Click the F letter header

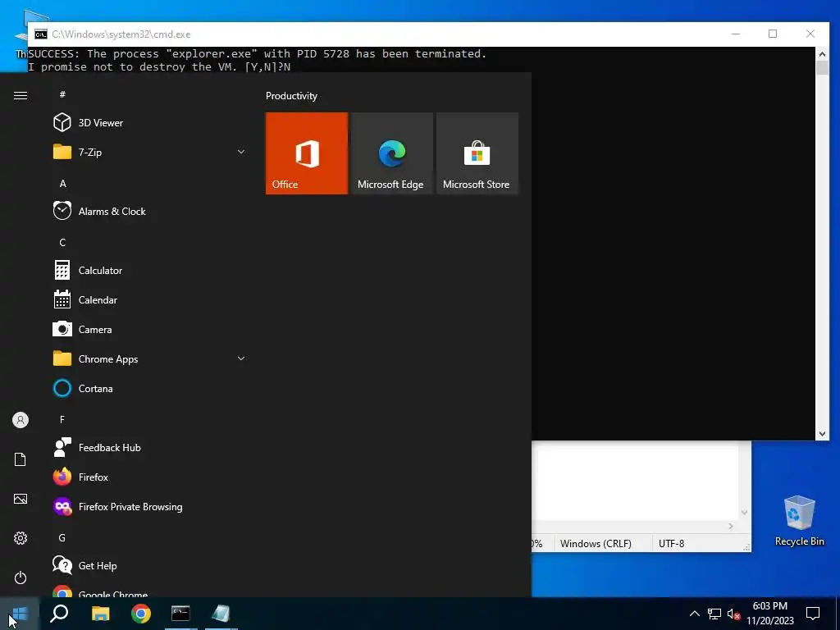pos(62,419)
